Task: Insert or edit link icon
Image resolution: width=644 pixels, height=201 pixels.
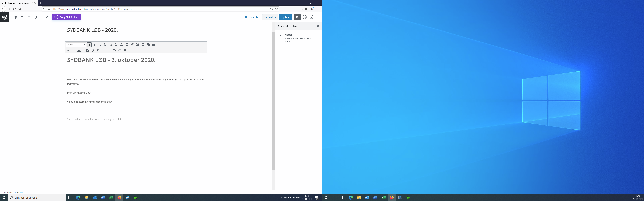Action: click(x=132, y=45)
